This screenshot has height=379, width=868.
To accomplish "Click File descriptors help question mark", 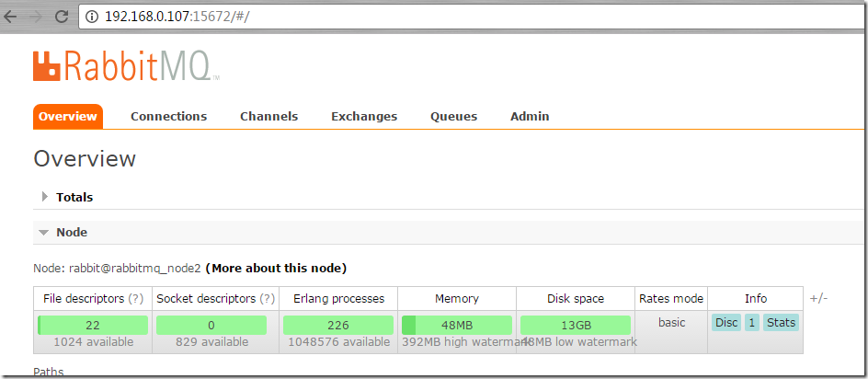I will (135, 298).
